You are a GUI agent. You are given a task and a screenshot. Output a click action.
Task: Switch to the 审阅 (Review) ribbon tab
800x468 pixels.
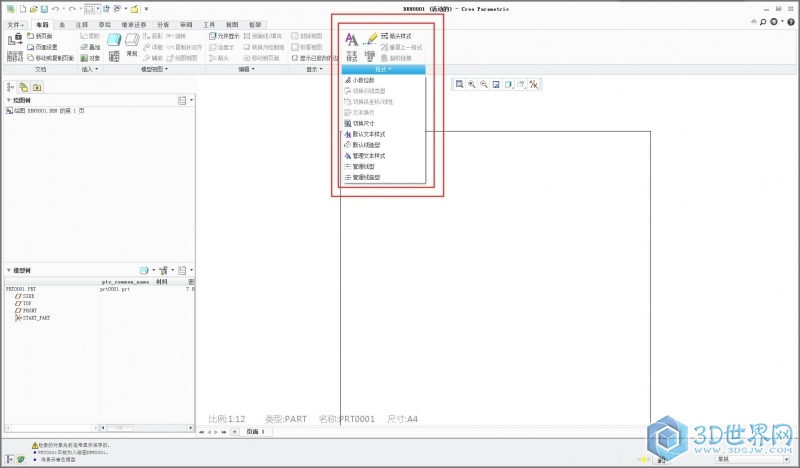(186, 24)
